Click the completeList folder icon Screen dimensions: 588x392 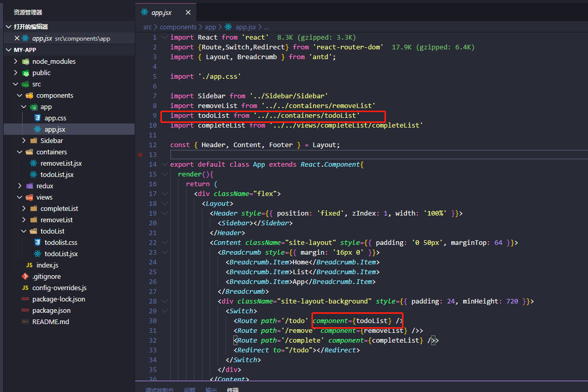point(33,208)
